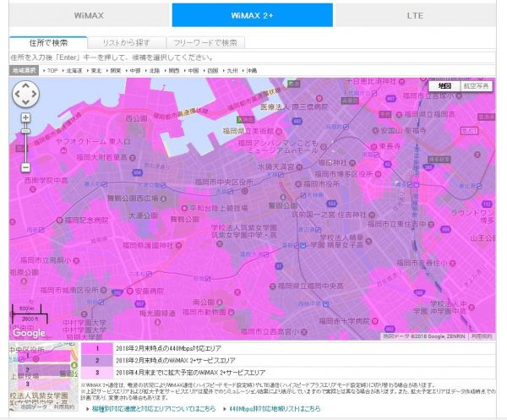Select the 関西 region link
Viewport: 507px width, 420px height.
point(173,70)
